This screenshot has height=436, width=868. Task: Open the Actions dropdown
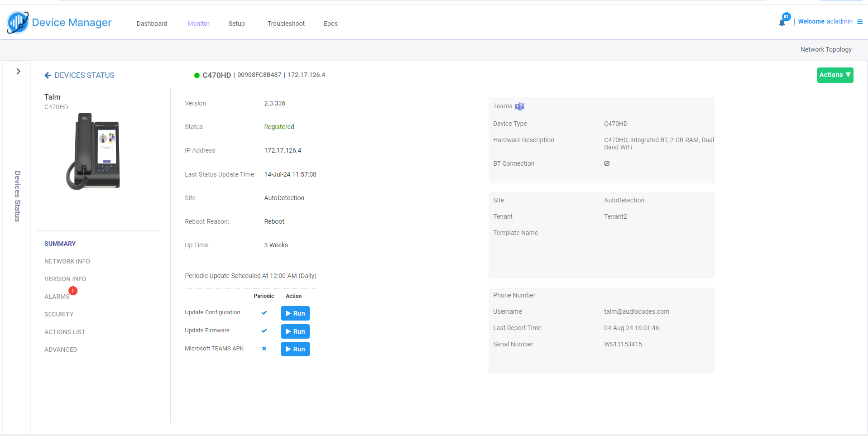pos(835,75)
